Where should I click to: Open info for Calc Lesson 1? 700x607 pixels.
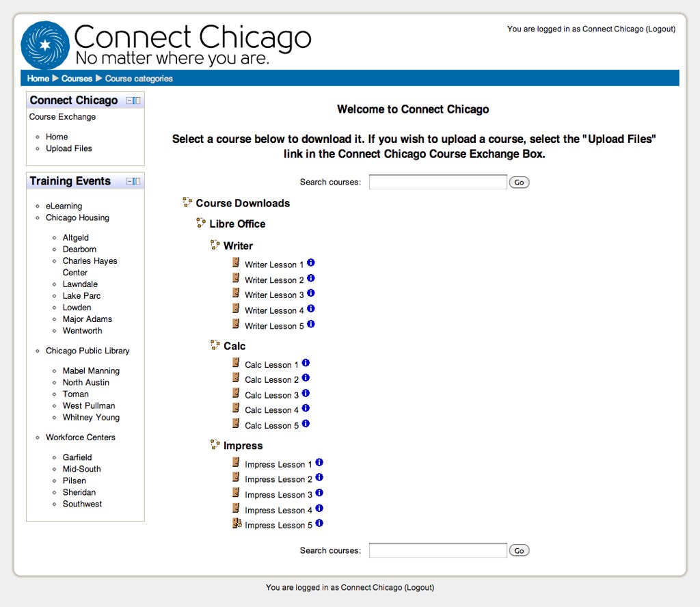pos(306,363)
